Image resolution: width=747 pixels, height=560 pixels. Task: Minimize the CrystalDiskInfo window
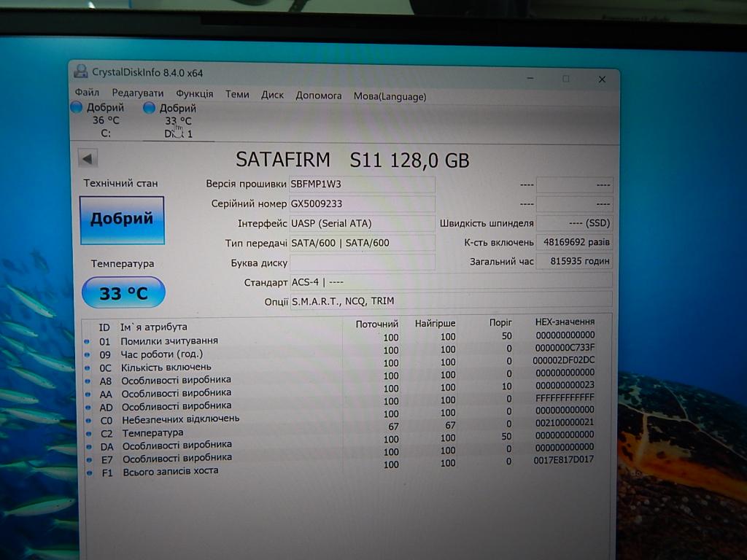[530, 78]
